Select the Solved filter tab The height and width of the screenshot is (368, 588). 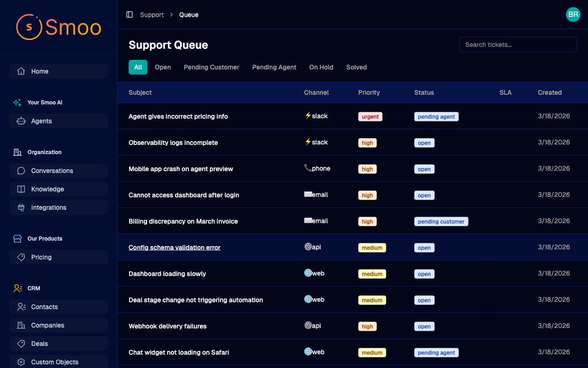(356, 67)
